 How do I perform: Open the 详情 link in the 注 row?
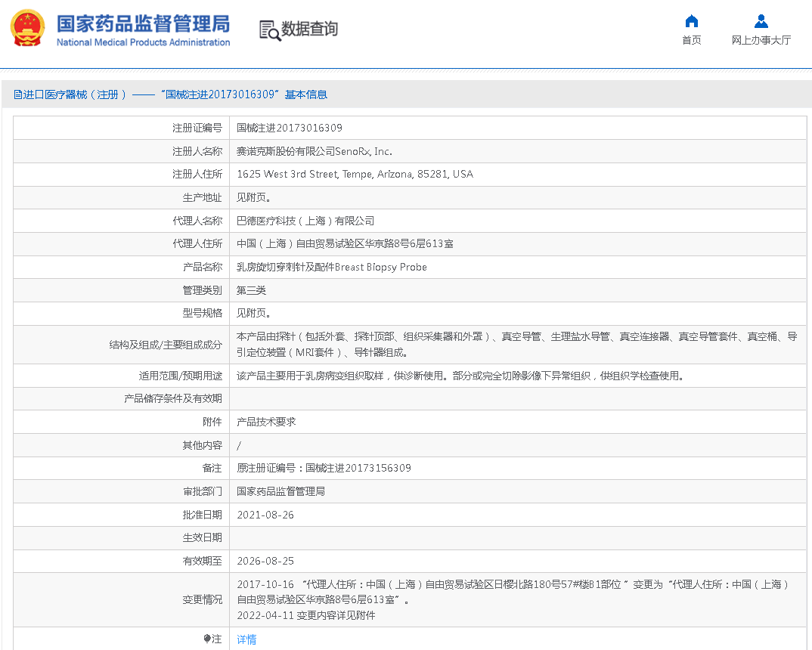tap(245, 639)
